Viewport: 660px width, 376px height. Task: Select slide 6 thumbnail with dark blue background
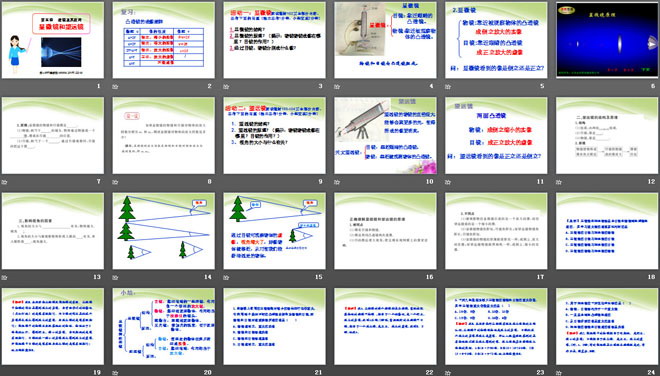tap(607, 40)
